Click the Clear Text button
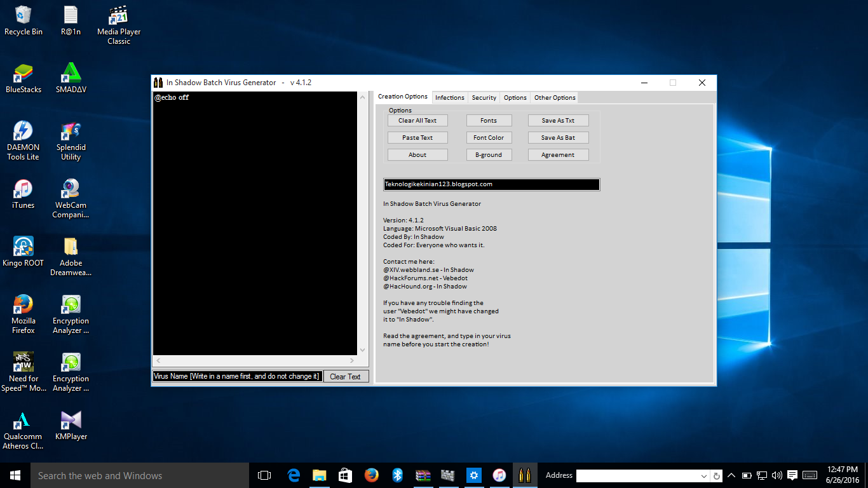868x488 pixels. tap(346, 376)
